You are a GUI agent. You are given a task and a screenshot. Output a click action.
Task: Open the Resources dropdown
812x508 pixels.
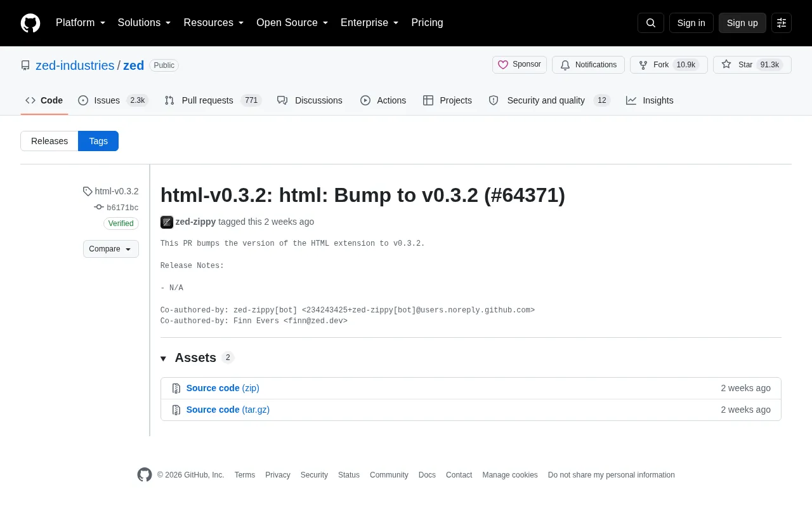(214, 23)
